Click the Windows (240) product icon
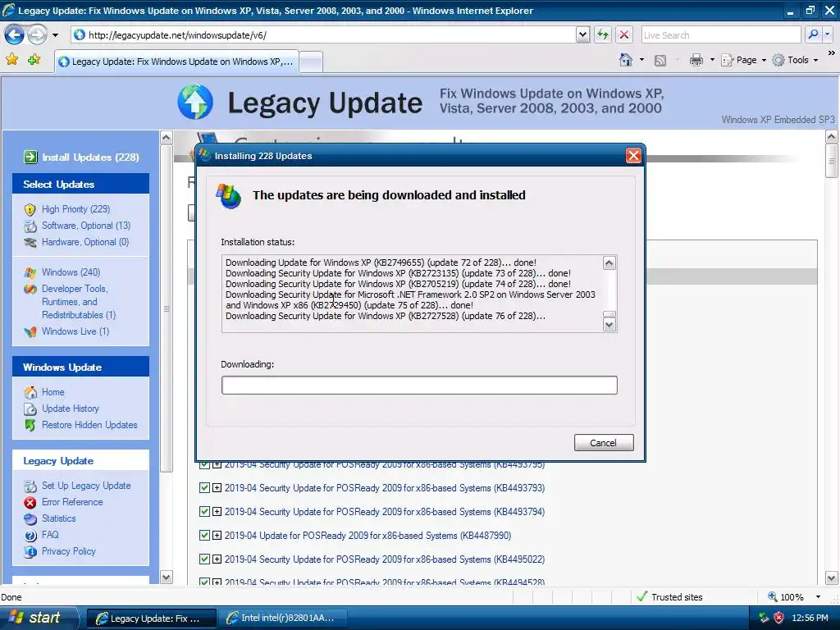Screen dimensions: 840x630 (30, 272)
